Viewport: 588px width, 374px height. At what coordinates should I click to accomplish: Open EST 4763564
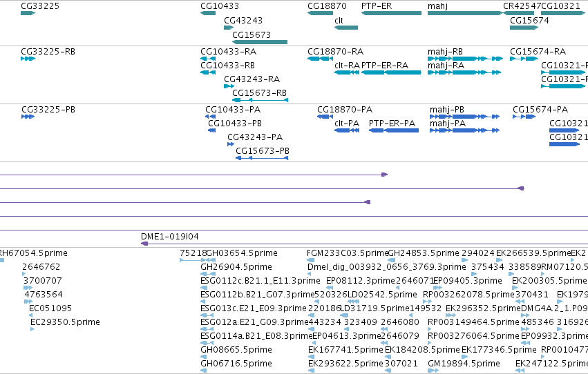44,295
